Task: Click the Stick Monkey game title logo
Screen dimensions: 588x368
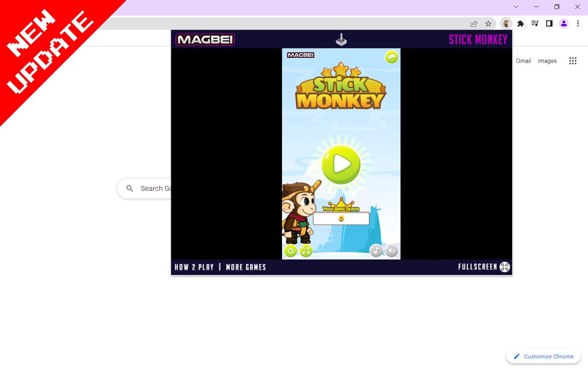Action: (x=341, y=86)
